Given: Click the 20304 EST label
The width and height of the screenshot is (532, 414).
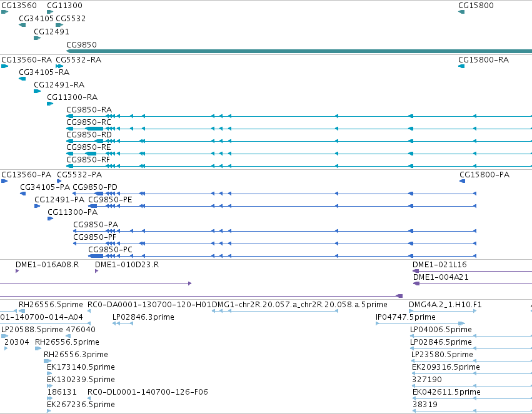Looking at the screenshot, I should tap(17, 342).
